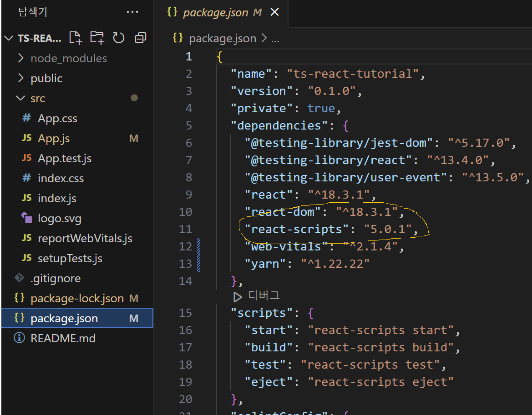Viewport: 532px width, 415px height.
Task: Click line number 11 in the gutter
Action: [186, 230]
